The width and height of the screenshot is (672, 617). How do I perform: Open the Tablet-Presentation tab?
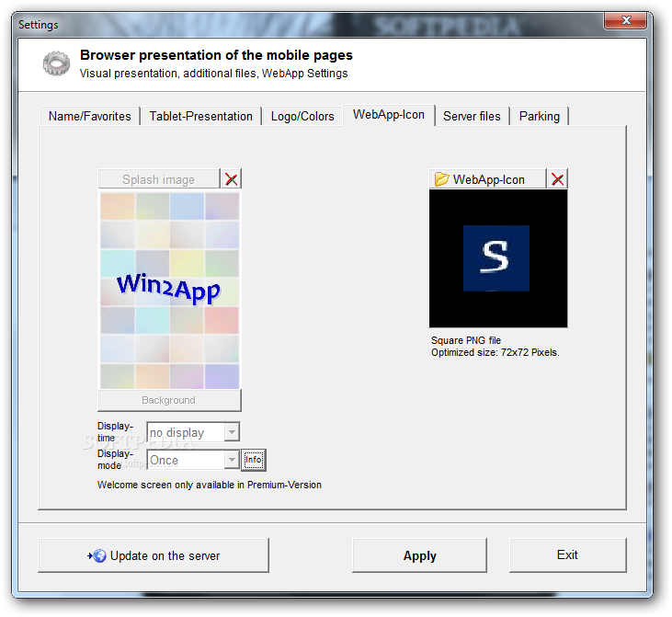tap(201, 116)
